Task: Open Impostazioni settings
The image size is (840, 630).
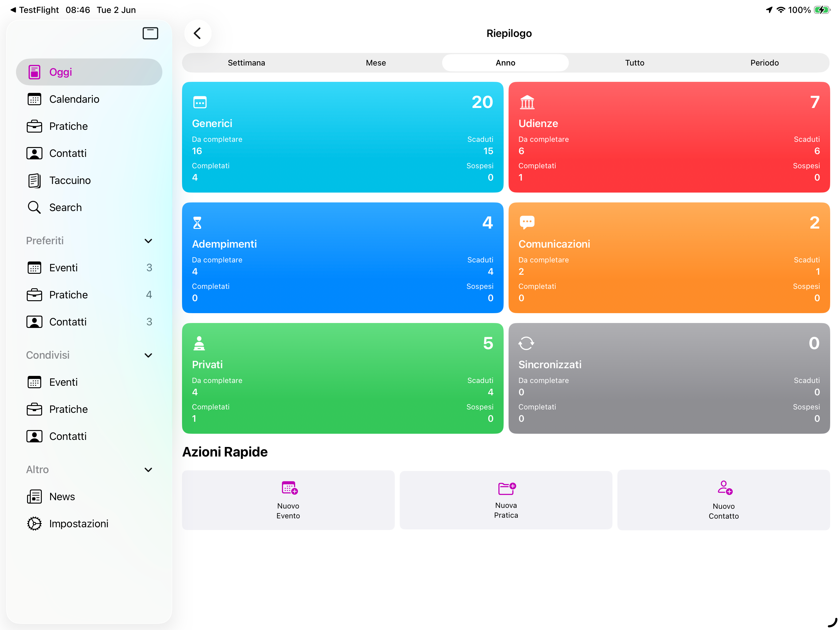Action: point(89,524)
